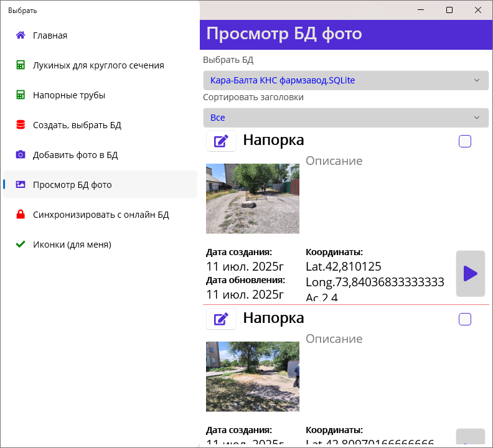The image size is (493, 448).
Task: Click the red database icon for Создать, выбрать БД
Action: tap(21, 125)
